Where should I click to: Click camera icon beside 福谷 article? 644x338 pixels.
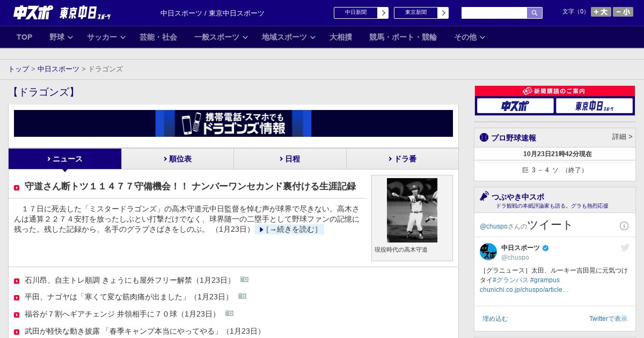click(x=230, y=313)
